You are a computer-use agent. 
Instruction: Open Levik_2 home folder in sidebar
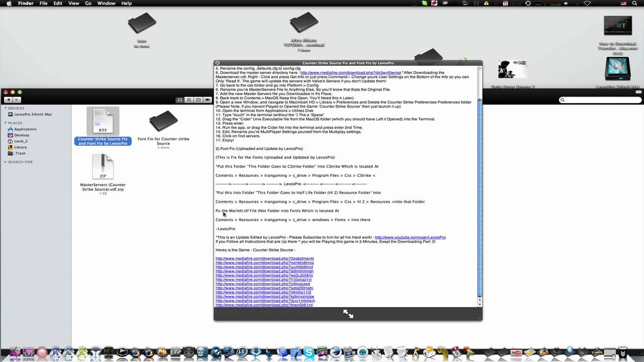tap(21, 141)
